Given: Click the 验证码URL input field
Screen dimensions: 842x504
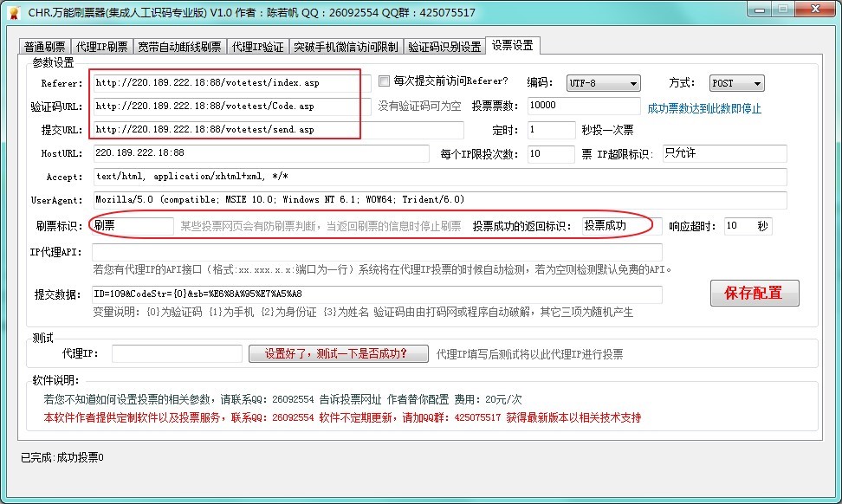Looking at the screenshot, I should click(x=232, y=107).
